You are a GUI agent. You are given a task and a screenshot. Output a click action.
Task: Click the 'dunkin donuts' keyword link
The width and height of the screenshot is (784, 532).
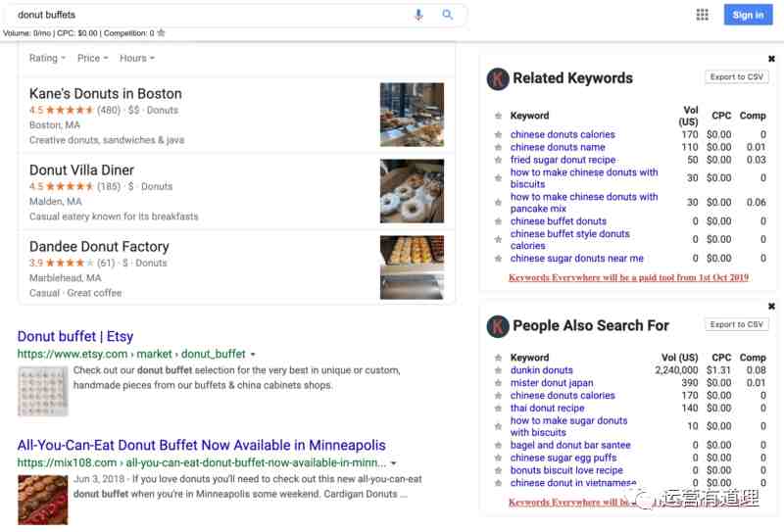coord(542,370)
